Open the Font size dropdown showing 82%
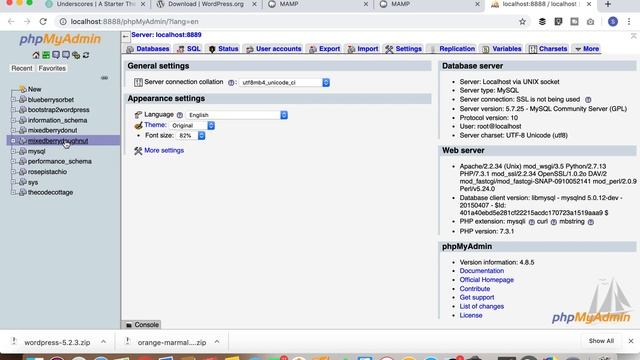The image size is (640, 360). [x=191, y=136]
